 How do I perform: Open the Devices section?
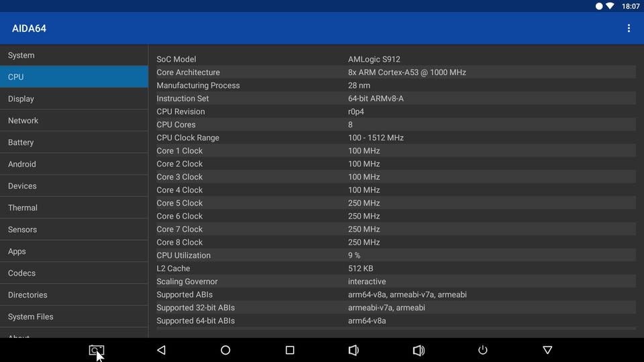click(74, 186)
